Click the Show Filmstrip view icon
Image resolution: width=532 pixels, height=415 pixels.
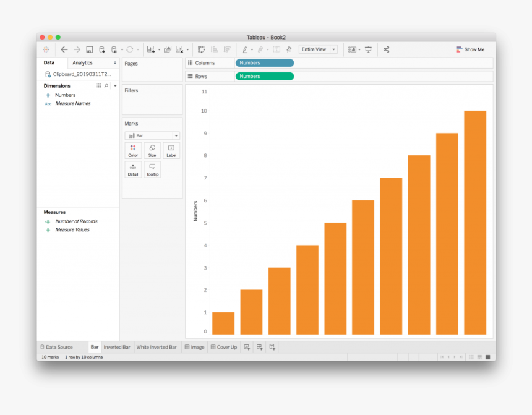tap(479, 357)
